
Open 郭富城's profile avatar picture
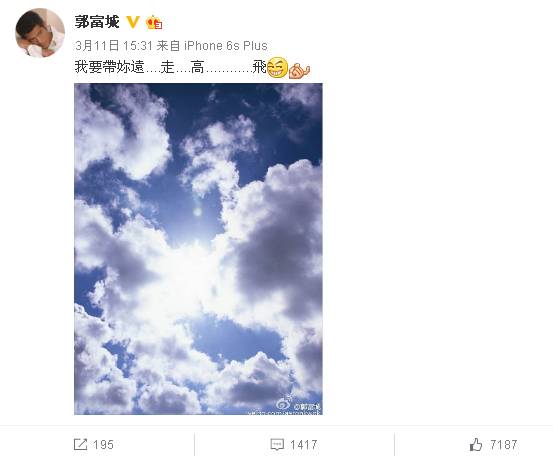pyautogui.click(x=40, y=33)
